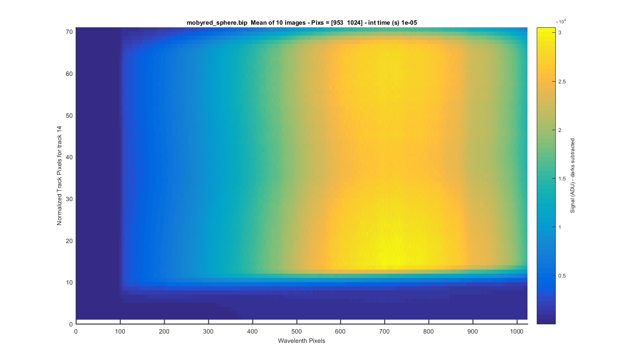Screen dimensions: 629x364
Task: Click y-axis tick label 40
Action: [69, 157]
